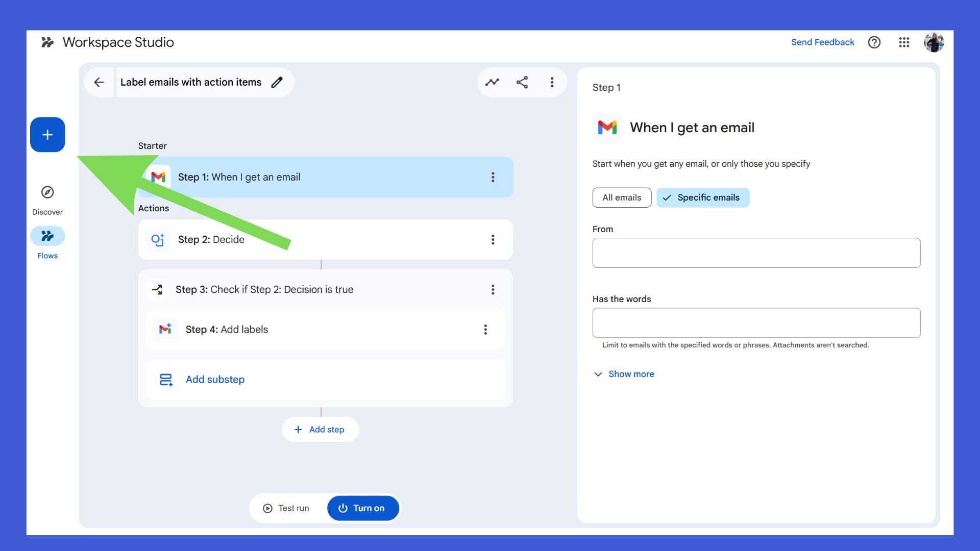This screenshot has height=551, width=980.
Task: Select Step 3: Check if decision is true
Action: pyautogui.click(x=326, y=290)
